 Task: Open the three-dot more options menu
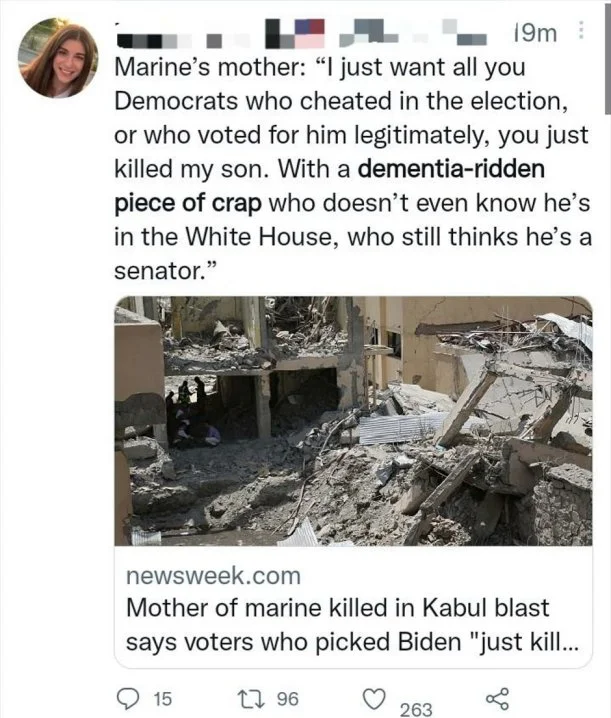pos(582,33)
